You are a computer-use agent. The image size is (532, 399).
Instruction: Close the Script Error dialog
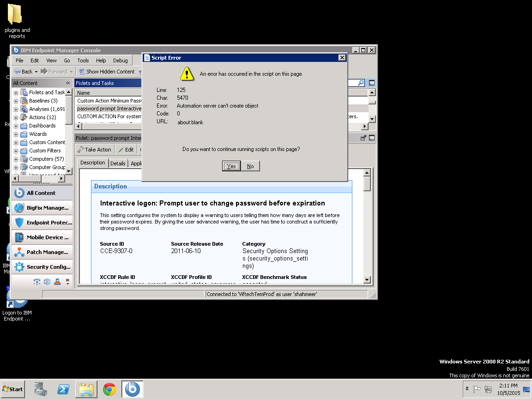(x=342, y=58)
